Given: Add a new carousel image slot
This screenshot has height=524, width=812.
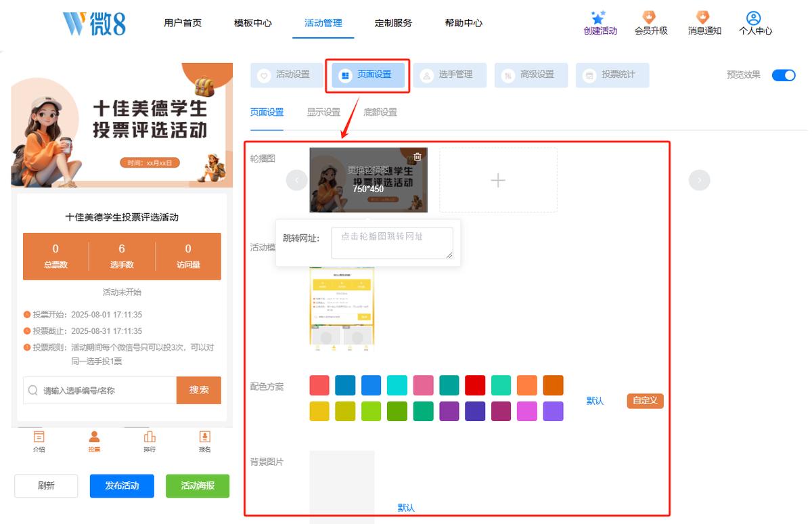Looking at the screenshot, I should (498, 180).
